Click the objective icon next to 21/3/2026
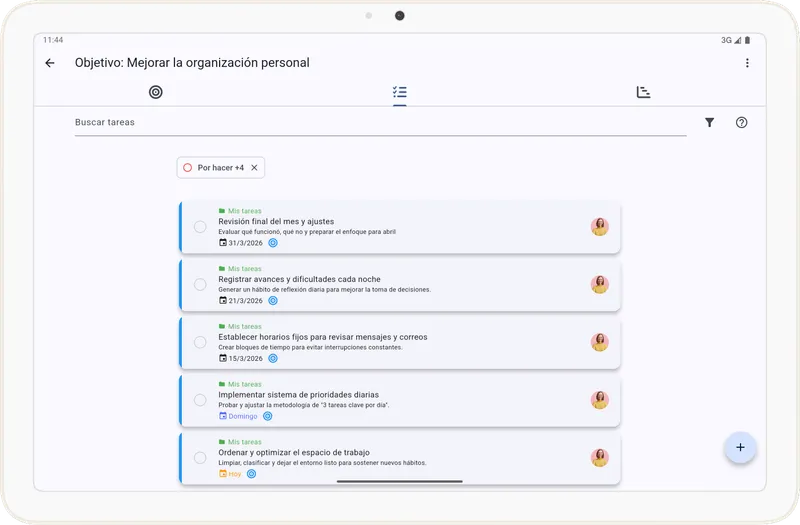Image resolution: width=800 pixels, height=525 pixels. (273, 301)
